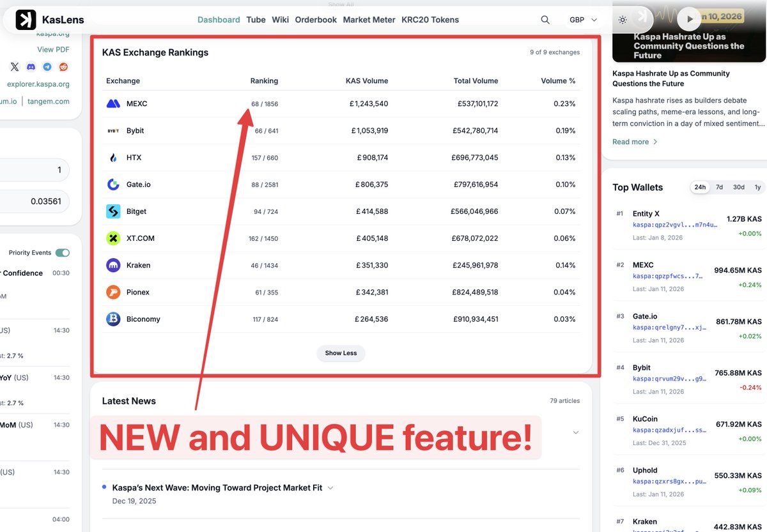The width and height of the screenshot is (767, 532).
Task: Click the Kaspa Hashrate video thumbnail
Action: click(x=689, y=31)
